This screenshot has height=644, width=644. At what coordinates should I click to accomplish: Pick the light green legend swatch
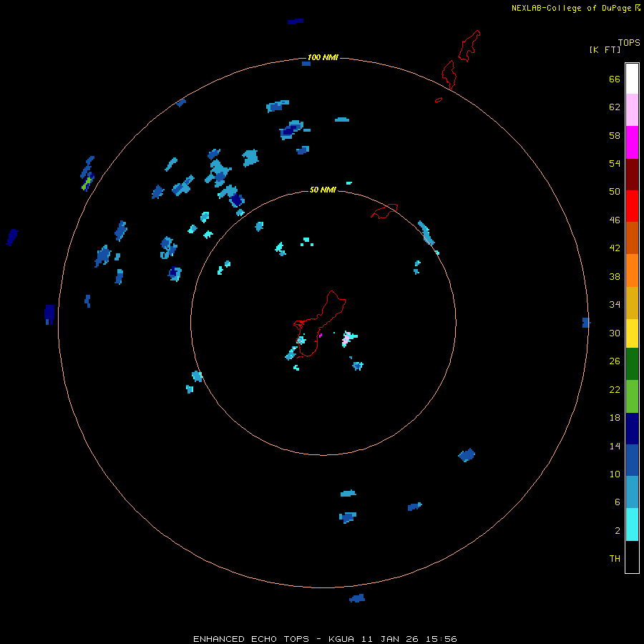(632, 396)
